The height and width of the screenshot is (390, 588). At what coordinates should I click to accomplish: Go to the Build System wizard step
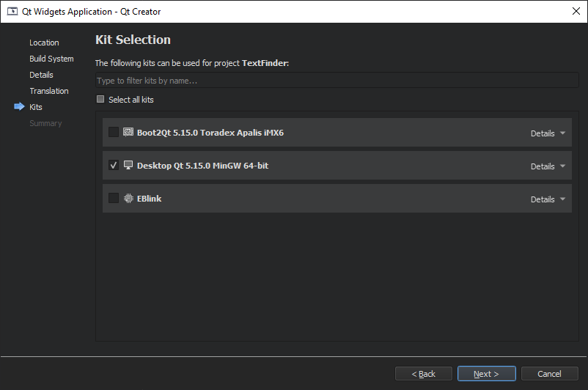pos(51,59)
